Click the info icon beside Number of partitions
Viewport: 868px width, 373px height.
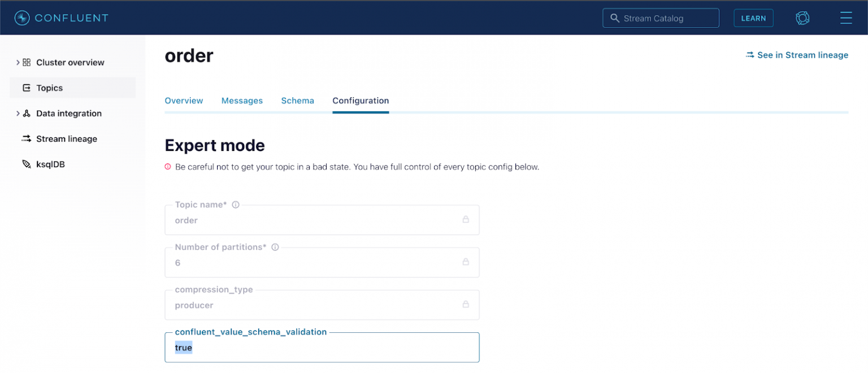275,248
